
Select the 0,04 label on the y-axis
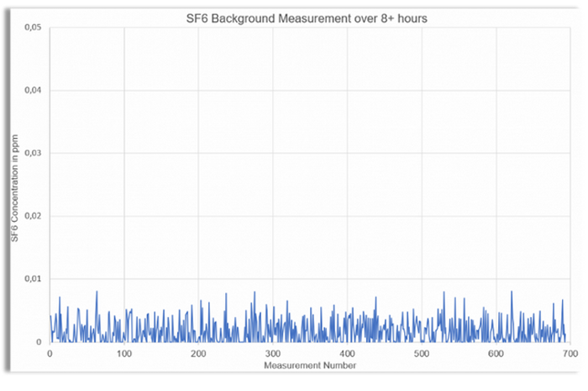(32, 91)
